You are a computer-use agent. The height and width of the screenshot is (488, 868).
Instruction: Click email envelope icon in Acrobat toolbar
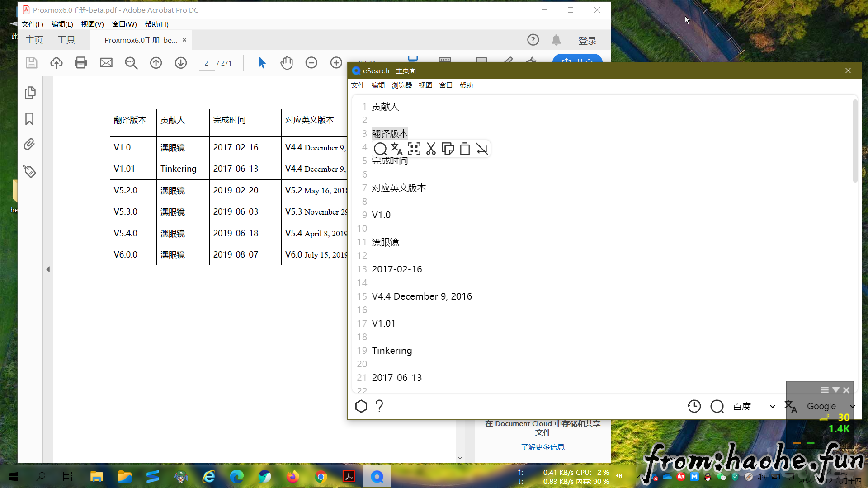[x=106, y=63]
